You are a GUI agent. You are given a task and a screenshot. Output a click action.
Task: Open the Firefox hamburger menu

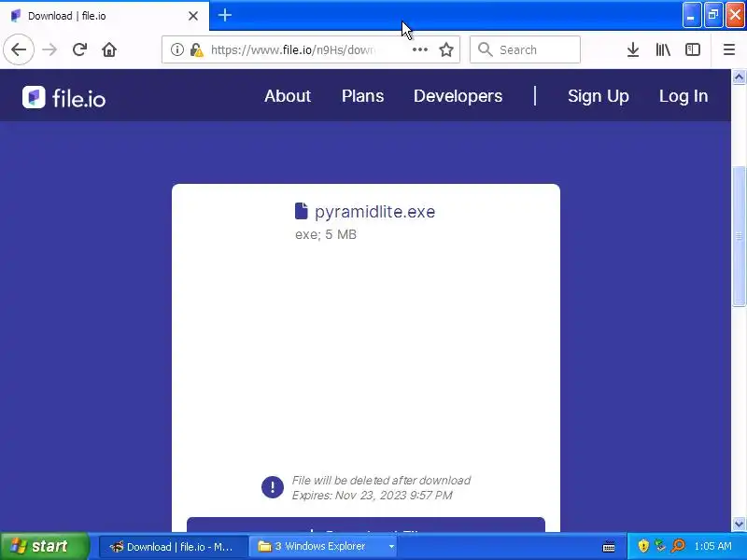click(x=729, y=49)
